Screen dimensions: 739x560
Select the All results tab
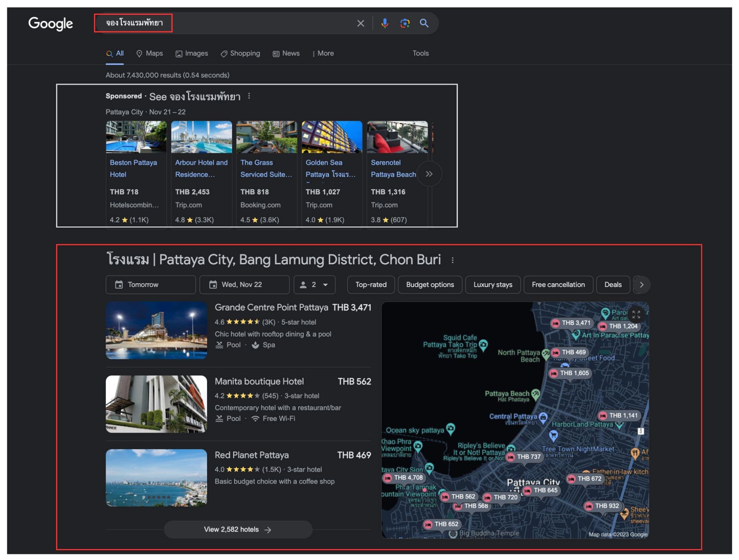coord(115,53)
